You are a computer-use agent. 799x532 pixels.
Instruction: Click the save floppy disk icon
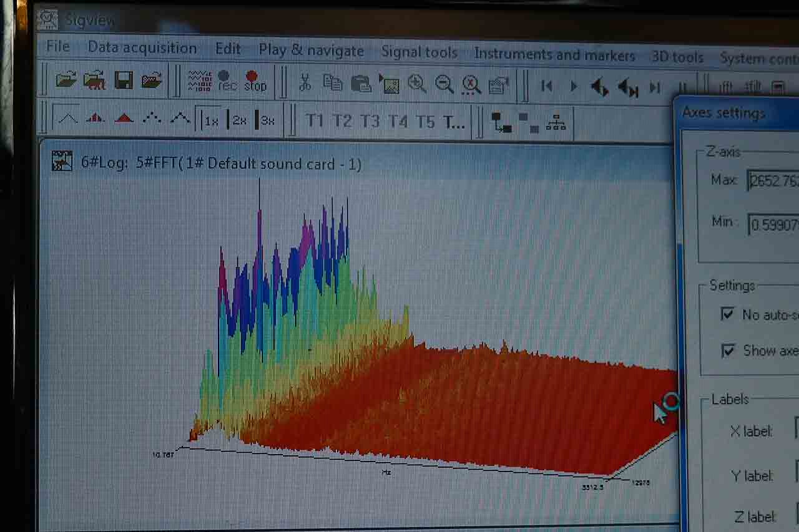coord(123,80)
